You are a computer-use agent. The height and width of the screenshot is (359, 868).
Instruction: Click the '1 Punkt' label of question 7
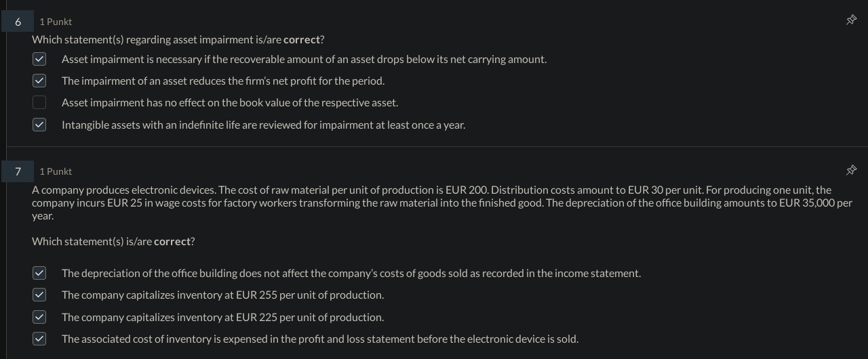(56, 171)
